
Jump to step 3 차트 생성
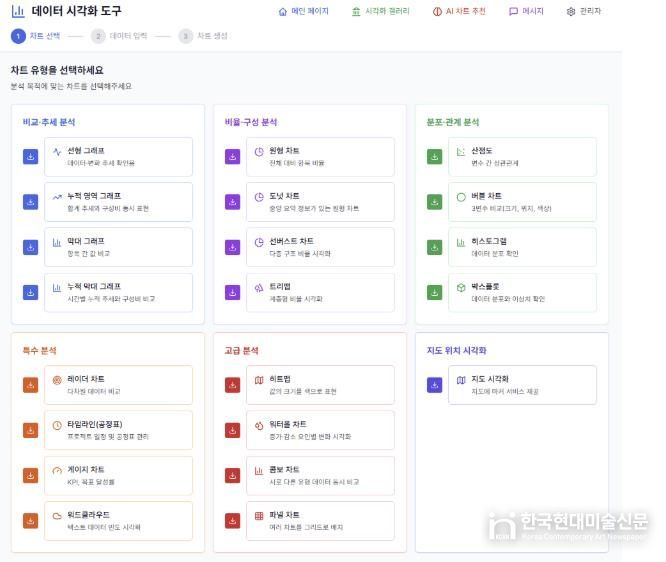[203, 36]
